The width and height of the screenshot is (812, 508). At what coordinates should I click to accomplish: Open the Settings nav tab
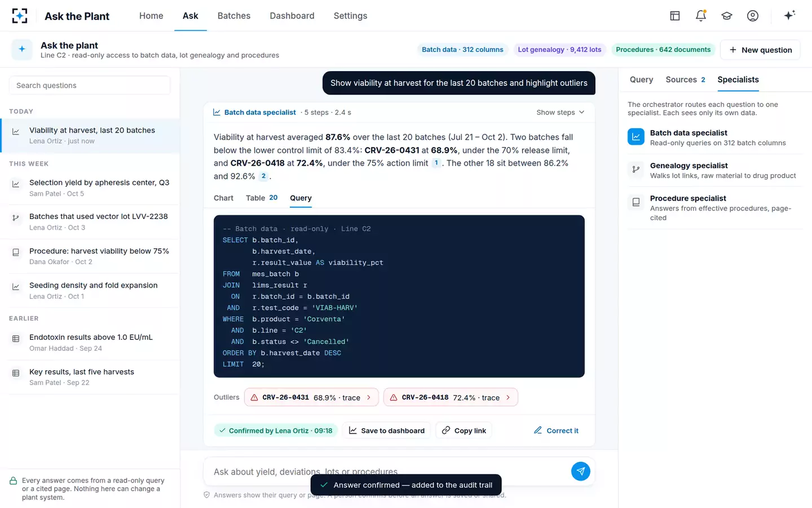(x=350, y=16)
